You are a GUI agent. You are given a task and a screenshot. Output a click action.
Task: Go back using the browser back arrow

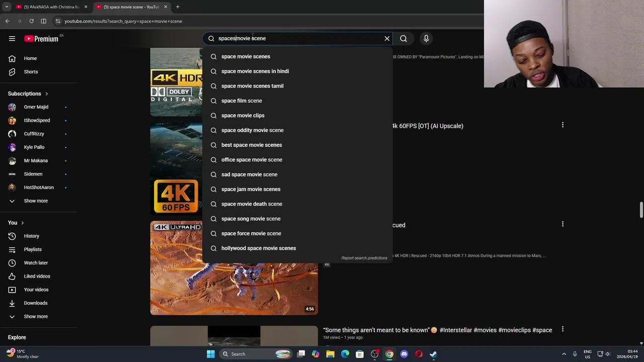point(7,21)
